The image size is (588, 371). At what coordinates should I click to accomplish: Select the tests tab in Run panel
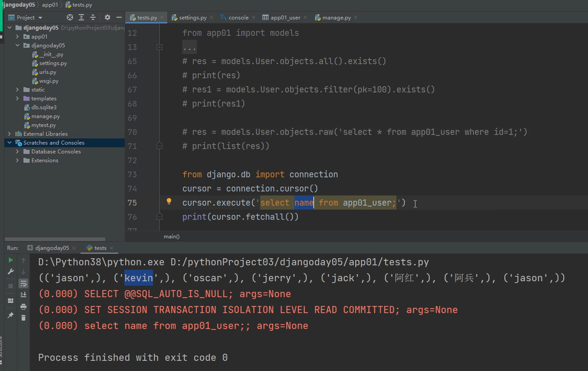[x=100, y=248]
